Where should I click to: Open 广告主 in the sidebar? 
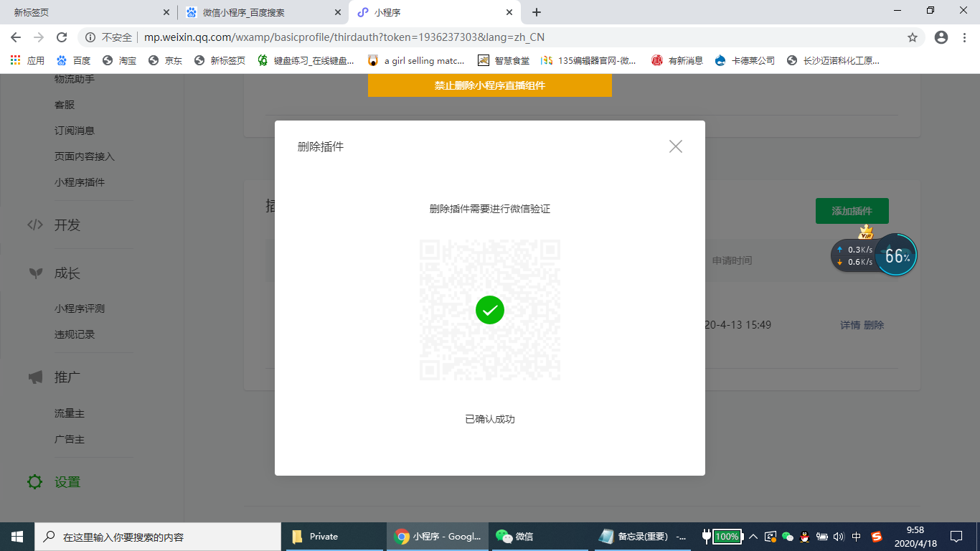[x=70, y=439]
